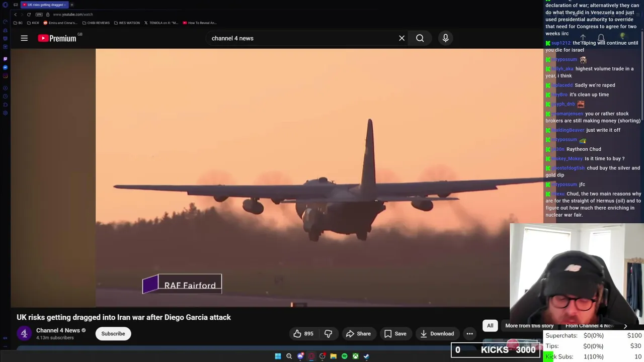
Task: Open a new browser tab
Action: click(71, 5)
